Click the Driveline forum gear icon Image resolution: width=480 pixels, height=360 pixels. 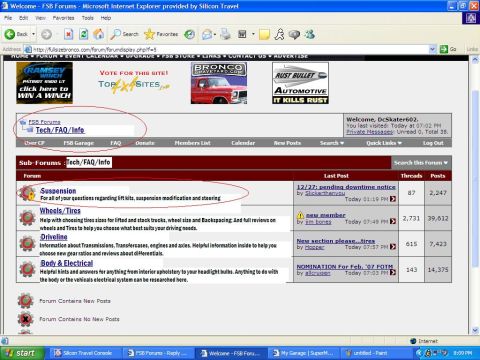click(x=27, y=243)
